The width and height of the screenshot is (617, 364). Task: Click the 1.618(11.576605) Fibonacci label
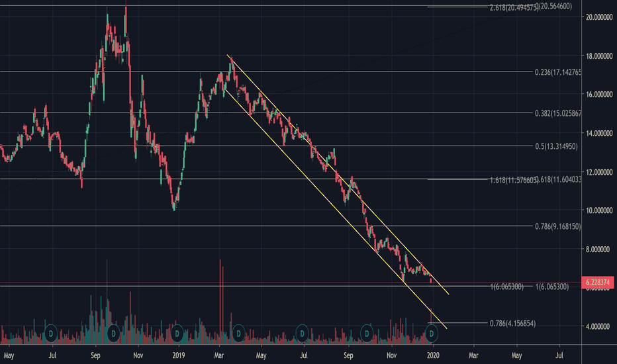point(513,180)
